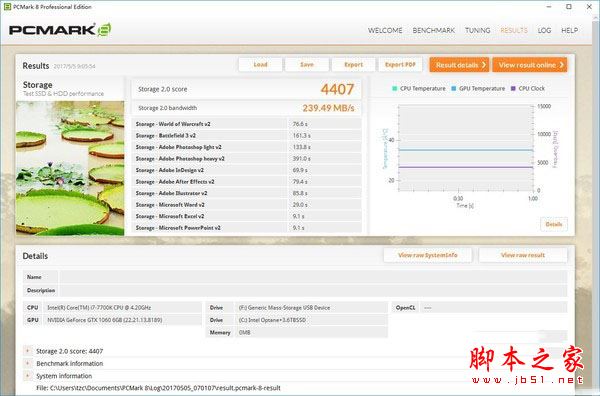Click the Storage lily pad thumbnail
This screenshot has height=396, width=600.
point(70,168)
